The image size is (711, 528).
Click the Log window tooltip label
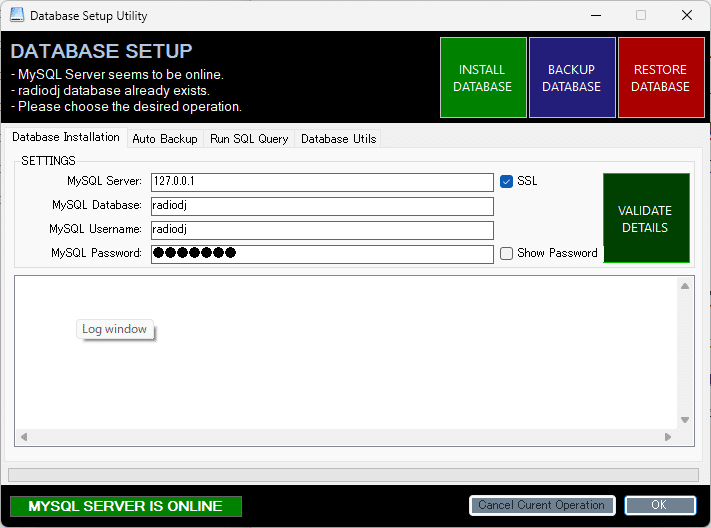(x=115, y=329)
